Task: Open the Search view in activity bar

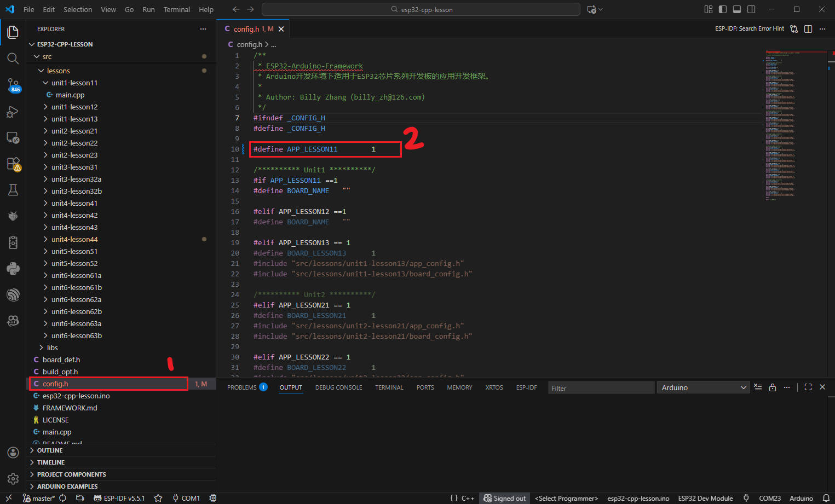Action: [x=13, y=59]
